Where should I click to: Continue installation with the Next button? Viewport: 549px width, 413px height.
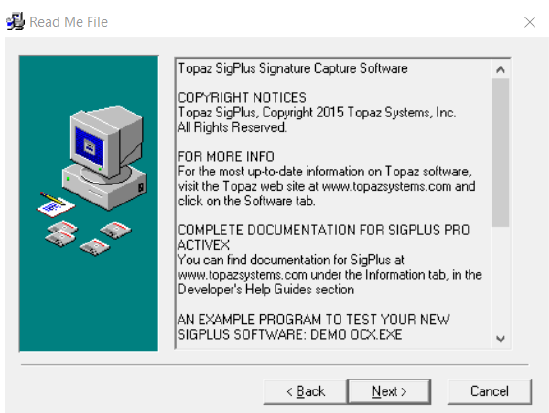click(389, 391)
